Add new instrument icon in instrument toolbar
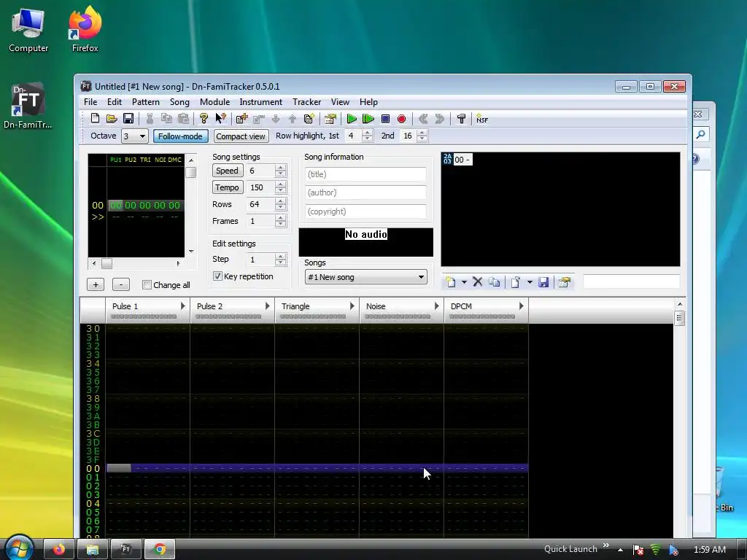Screen dimensions: 747x560 tap(450, 282)
